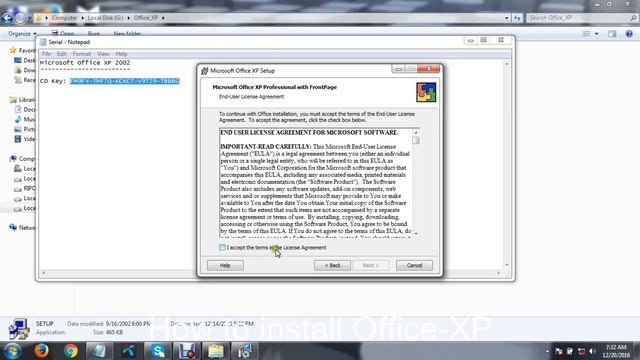
Task: Click Office_XP in address breadcrumb
Action: tap(146, 18)
